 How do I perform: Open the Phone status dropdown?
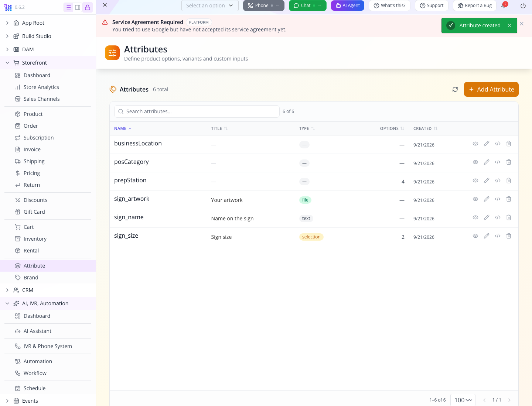[x=264, y=6]
